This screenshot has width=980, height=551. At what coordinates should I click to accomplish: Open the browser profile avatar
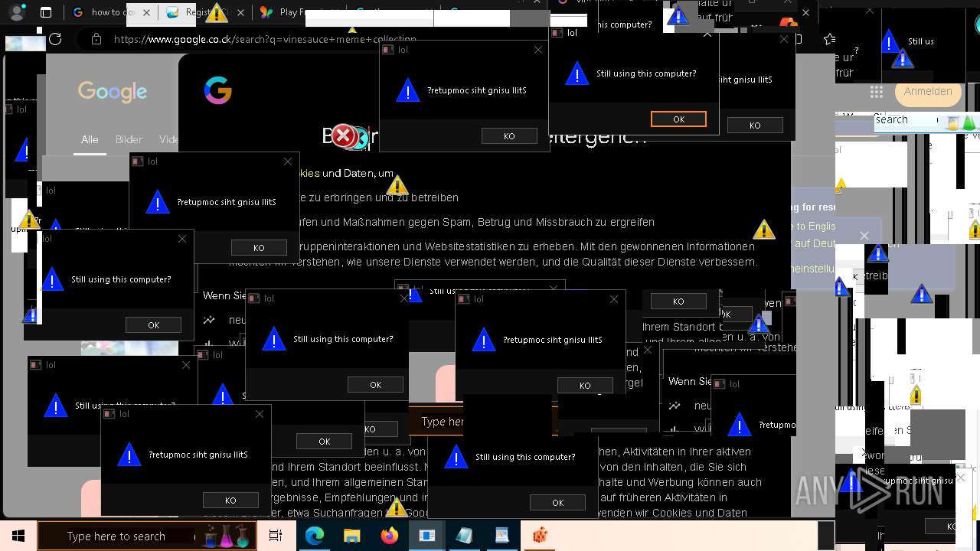click(17, 12)
